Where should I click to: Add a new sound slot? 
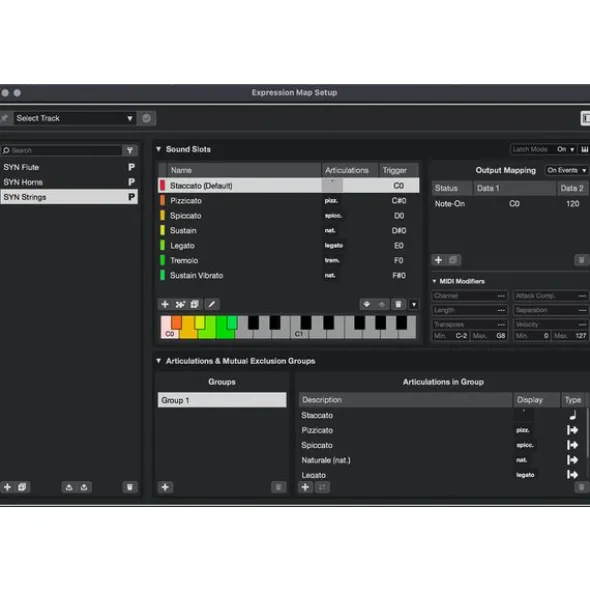(165, 304)
